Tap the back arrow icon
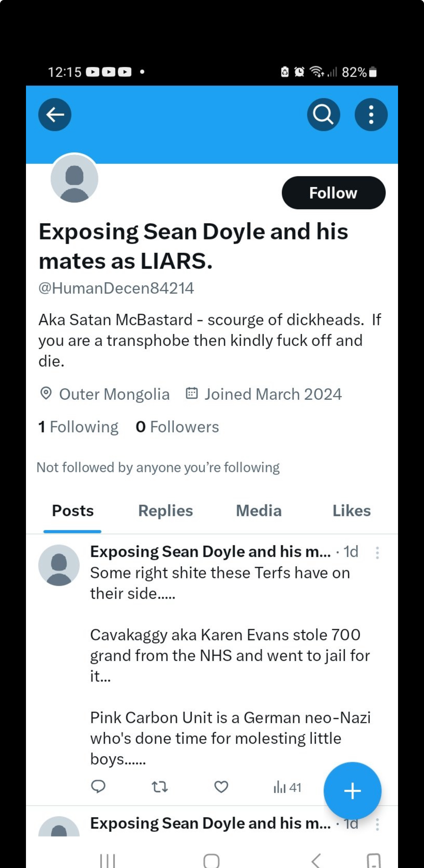This screenshot has height=868, width=424. pos(55,114)
